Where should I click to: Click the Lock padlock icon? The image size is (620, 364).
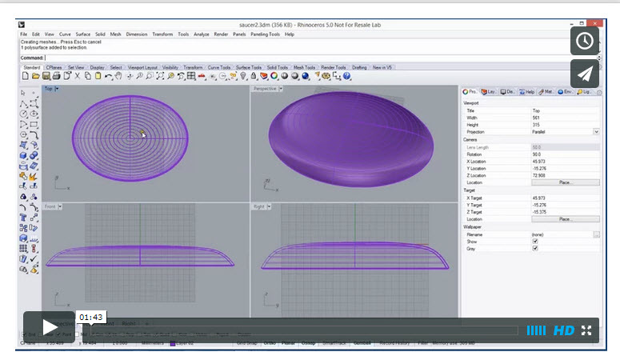click(x=254, y=76)
